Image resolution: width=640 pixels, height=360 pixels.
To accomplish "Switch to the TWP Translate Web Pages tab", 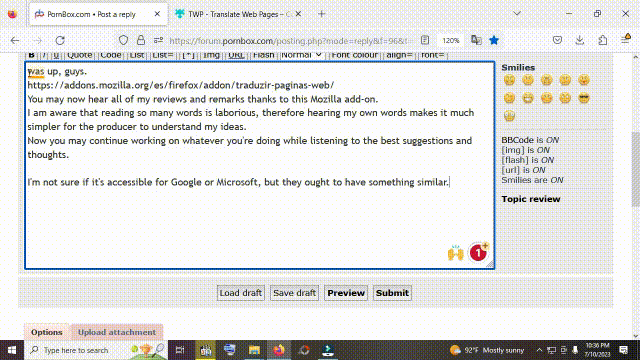I will 238,14.
